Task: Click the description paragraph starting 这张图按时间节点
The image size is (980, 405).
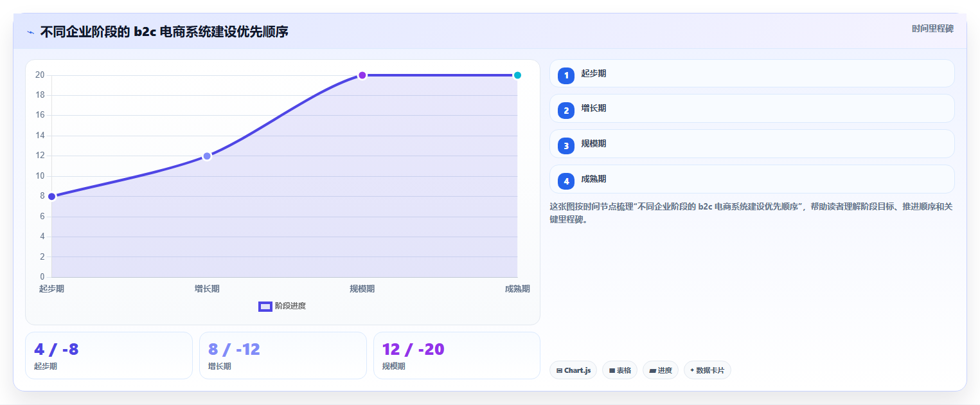Action: tap(751, 213)
